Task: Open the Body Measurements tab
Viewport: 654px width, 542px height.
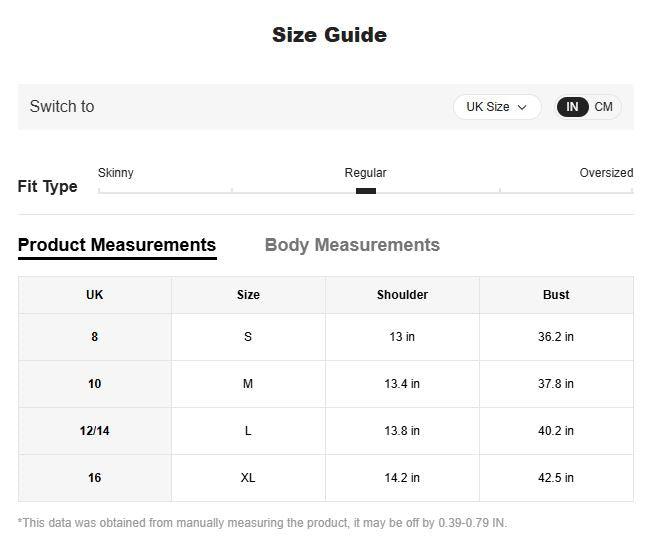Action: pyautogui.click(x=352, y=245)
